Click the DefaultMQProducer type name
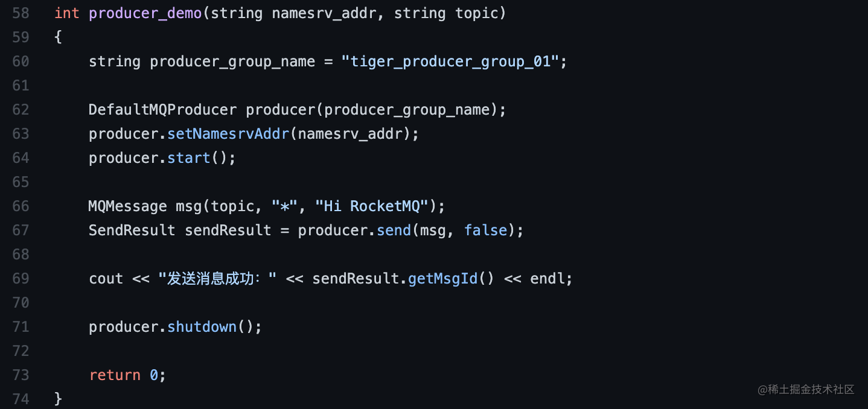Screen dimensions: 868x409 coord(163,110)
